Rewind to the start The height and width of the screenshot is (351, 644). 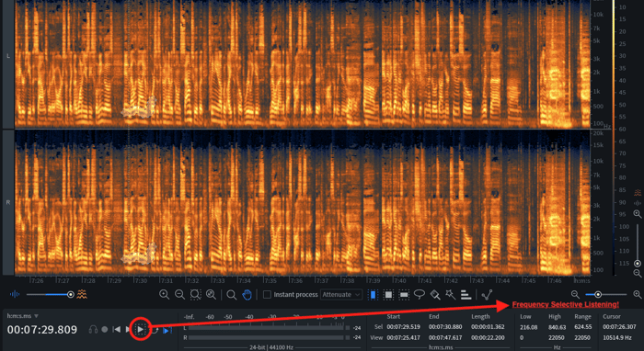[x=117, y=329]
